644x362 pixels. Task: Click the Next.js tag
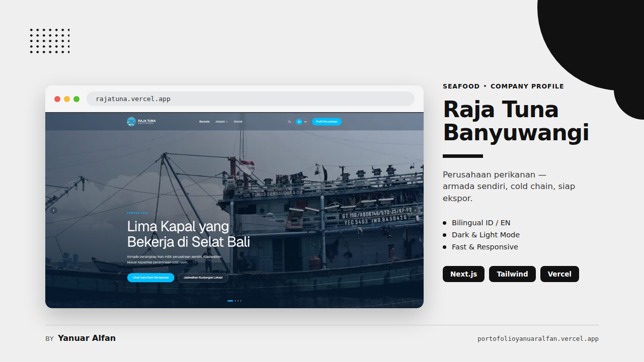tap(463, 274)
